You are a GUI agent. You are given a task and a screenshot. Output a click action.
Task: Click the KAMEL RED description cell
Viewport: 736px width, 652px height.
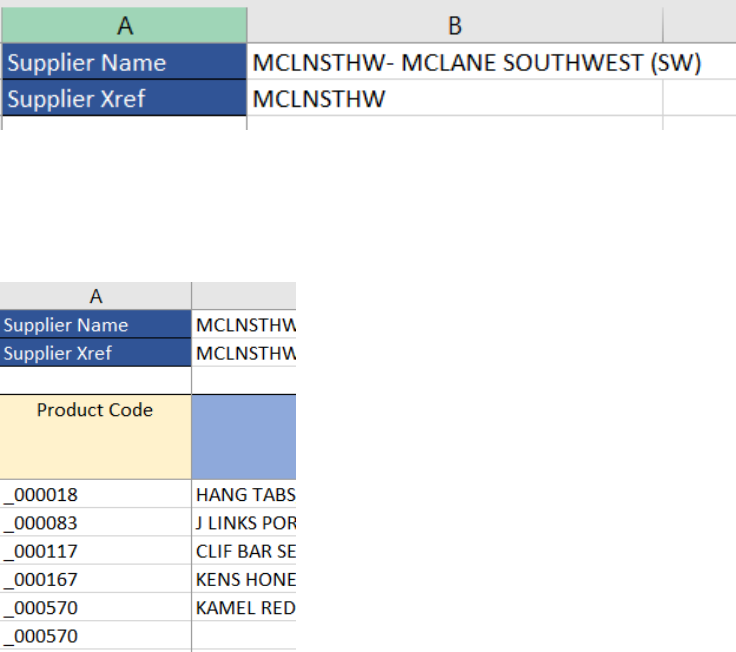(244, 607)
